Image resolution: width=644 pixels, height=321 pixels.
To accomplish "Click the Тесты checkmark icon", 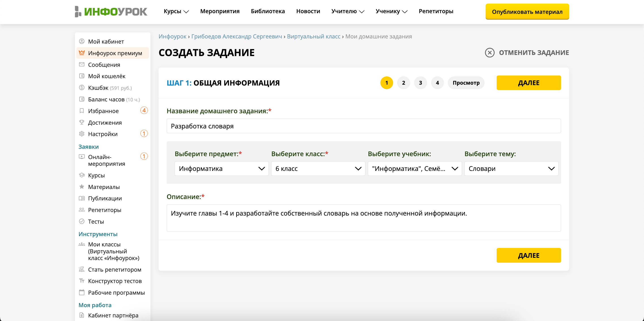I will click(x=82, y=221).
